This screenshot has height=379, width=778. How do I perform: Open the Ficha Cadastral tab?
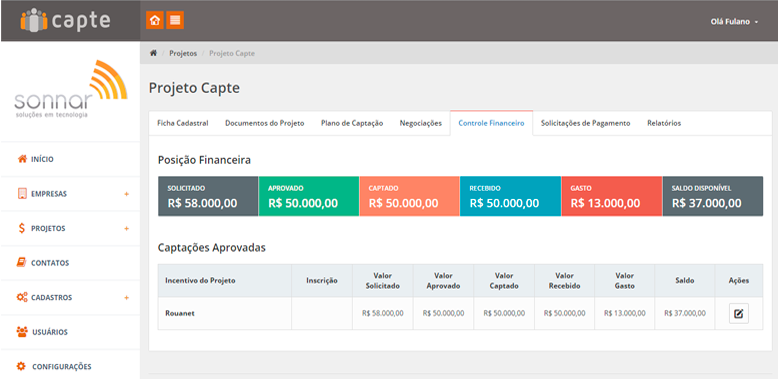point(183,123)
